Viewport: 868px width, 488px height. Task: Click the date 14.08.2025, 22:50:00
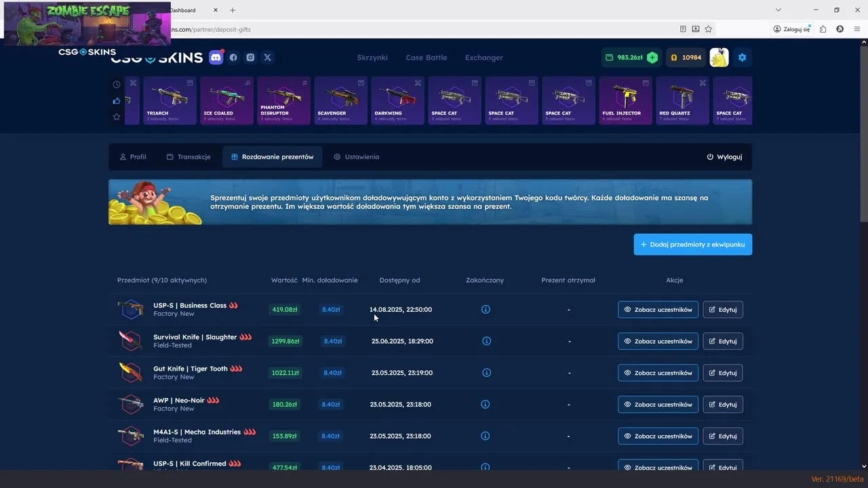point(401,309)
